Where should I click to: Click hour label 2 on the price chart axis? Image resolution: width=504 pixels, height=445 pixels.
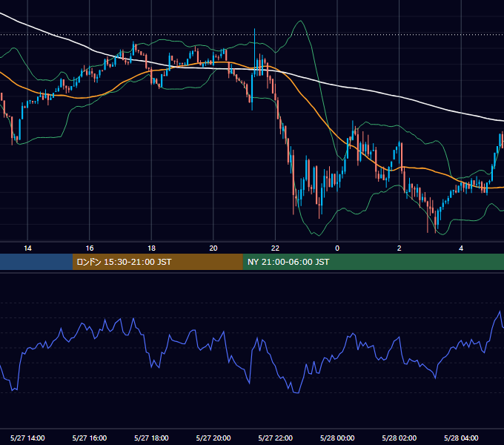[399, 248]
